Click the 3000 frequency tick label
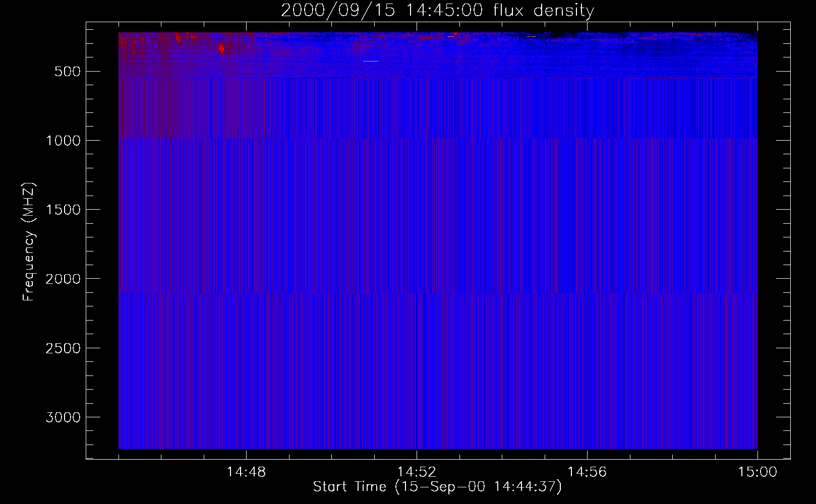Screen dimensions: 816x504 [63, 417]
